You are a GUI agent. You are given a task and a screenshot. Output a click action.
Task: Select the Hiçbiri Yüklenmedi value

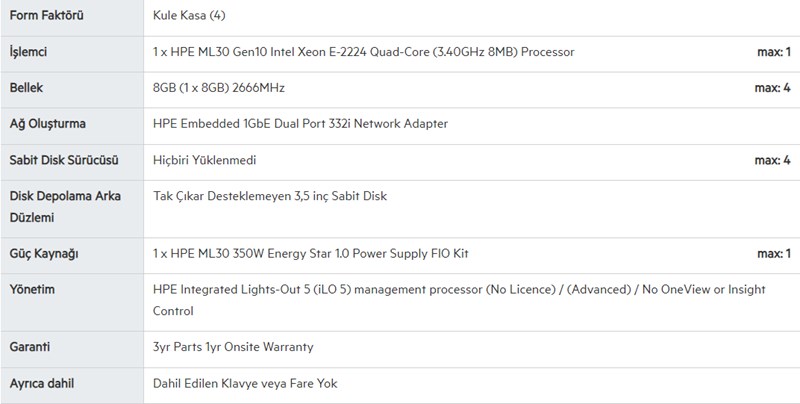207,160
